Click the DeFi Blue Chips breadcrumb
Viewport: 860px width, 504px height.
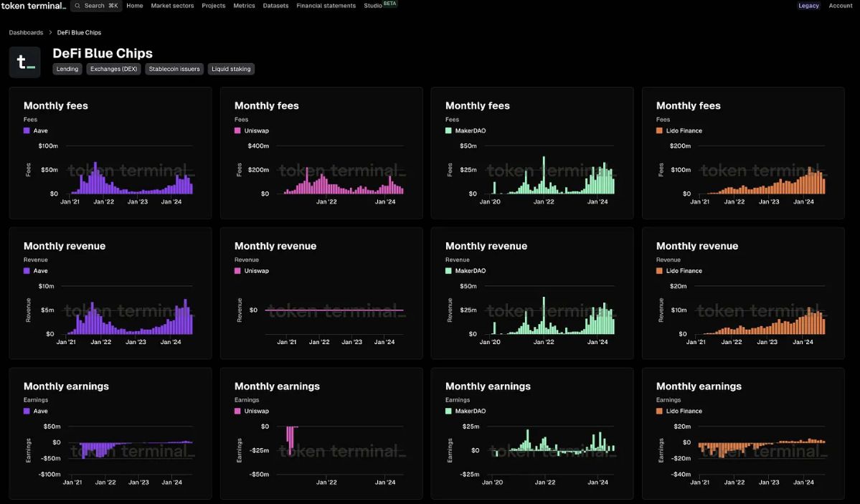[x=79, y=32]
